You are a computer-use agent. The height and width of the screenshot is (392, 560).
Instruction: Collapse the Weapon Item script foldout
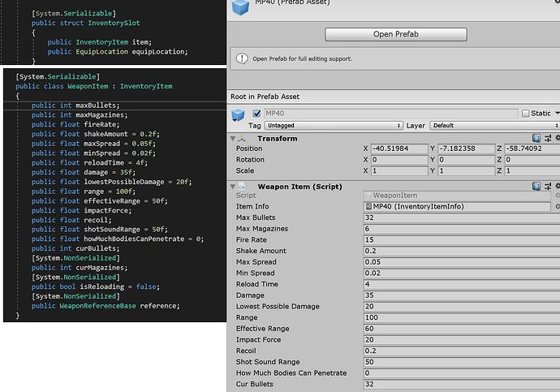tap(235, 187)
